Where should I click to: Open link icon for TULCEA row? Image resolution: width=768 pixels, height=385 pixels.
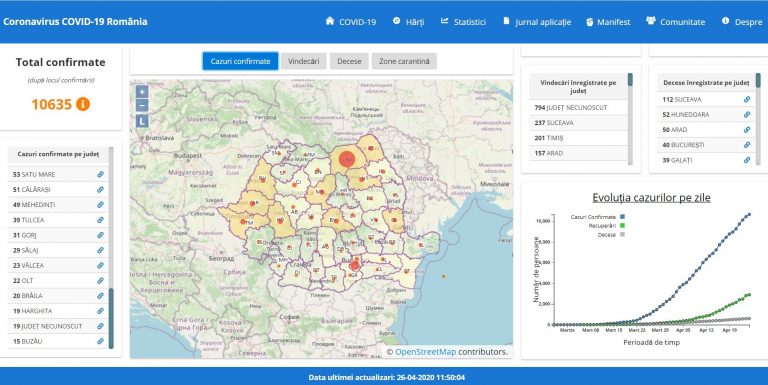pyautogui.click(x=100, y=220)
